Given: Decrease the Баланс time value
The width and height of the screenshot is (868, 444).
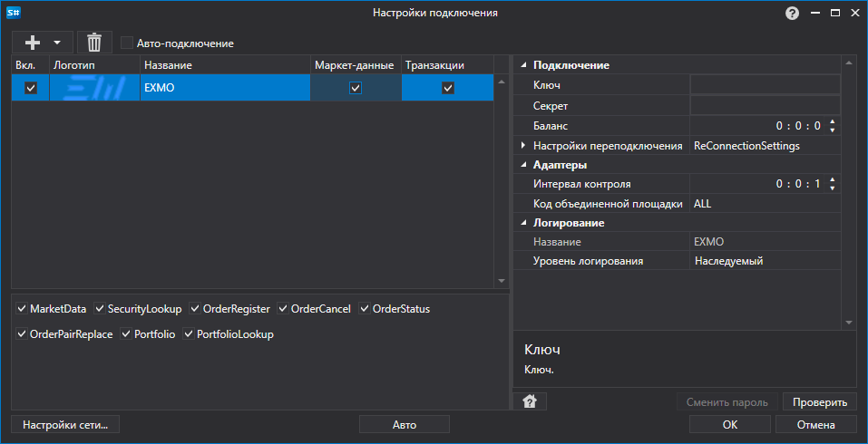Looking at the screenshot, I should click(x=832, y=130).
